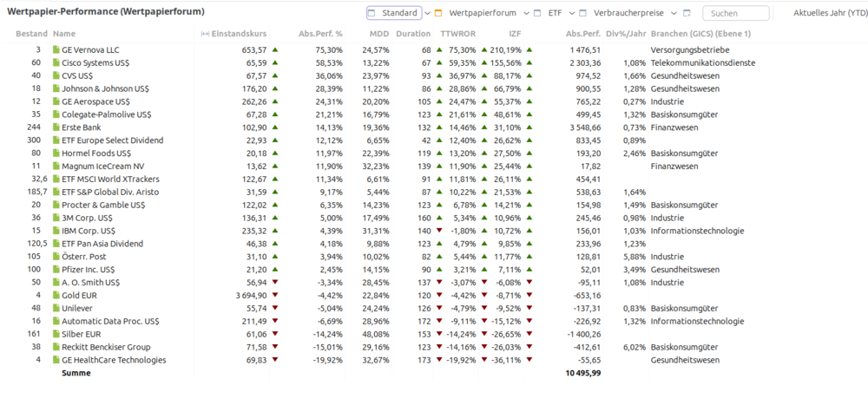Click the ETF S&P Global Div. Aristo icon
Image resolution: width=868 pixels, height=405 pixels.
click(56, 192)
